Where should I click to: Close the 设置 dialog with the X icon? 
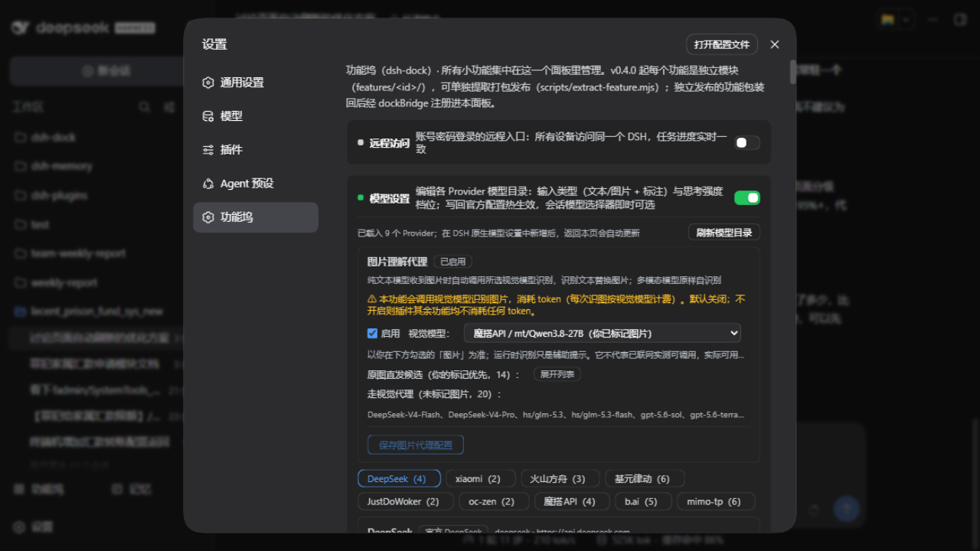[775, 44]
